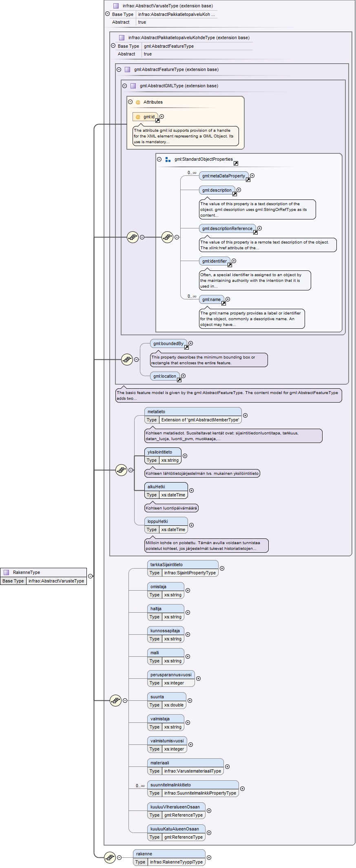This screenshot has height=868, width=356.
Task: Collapse the tarkkaSijaintitieto sequence group
Action: pyautogui.click(x=125, y=700)
